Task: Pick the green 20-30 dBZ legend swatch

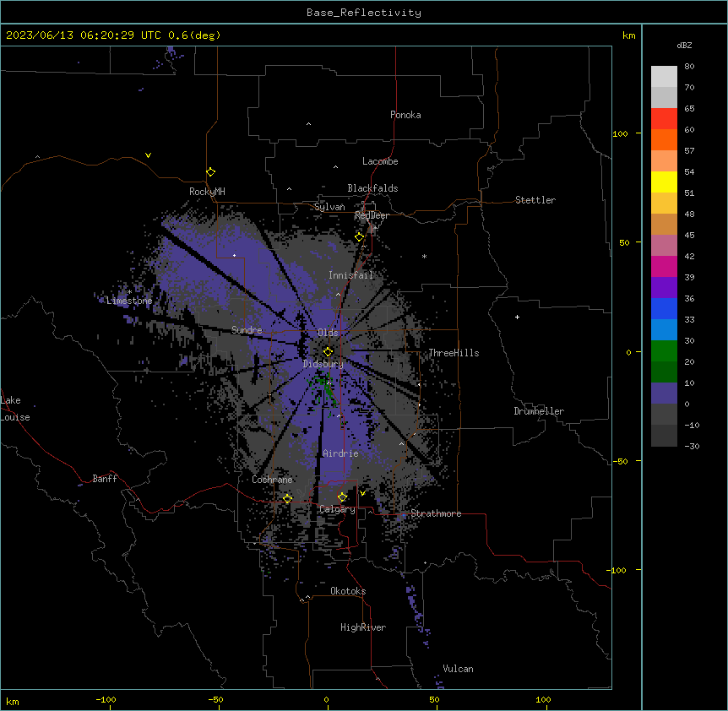Action: pos(664,351)
